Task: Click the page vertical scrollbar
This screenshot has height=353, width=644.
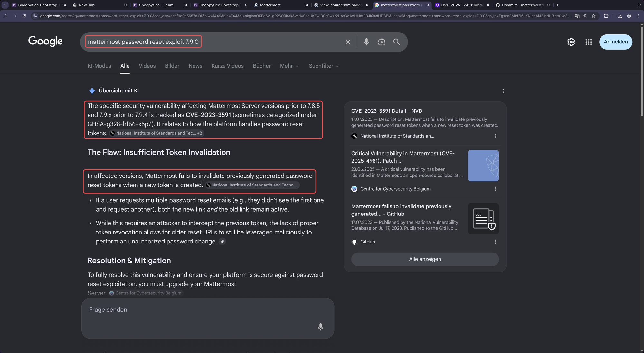Action: tap(642, 71)
